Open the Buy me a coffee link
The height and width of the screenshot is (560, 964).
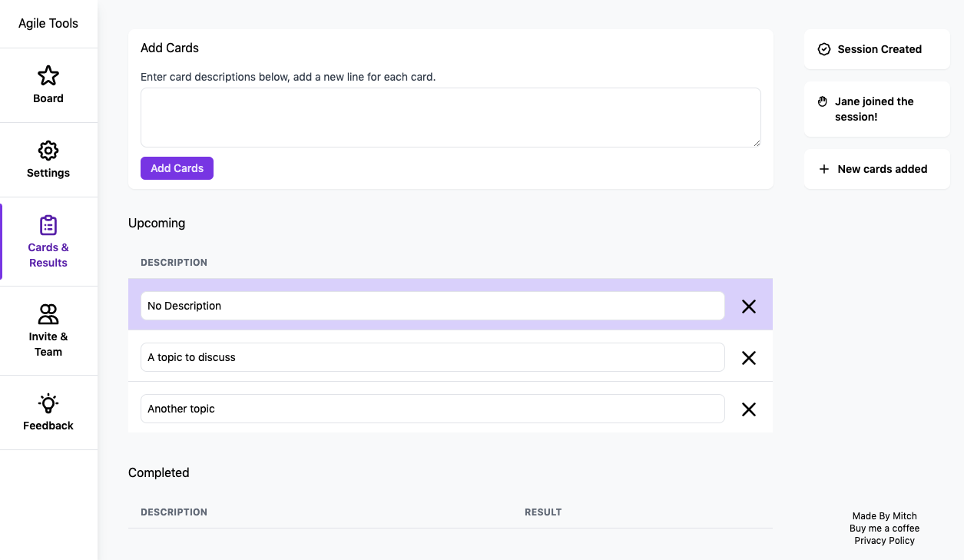pos(885,529)
